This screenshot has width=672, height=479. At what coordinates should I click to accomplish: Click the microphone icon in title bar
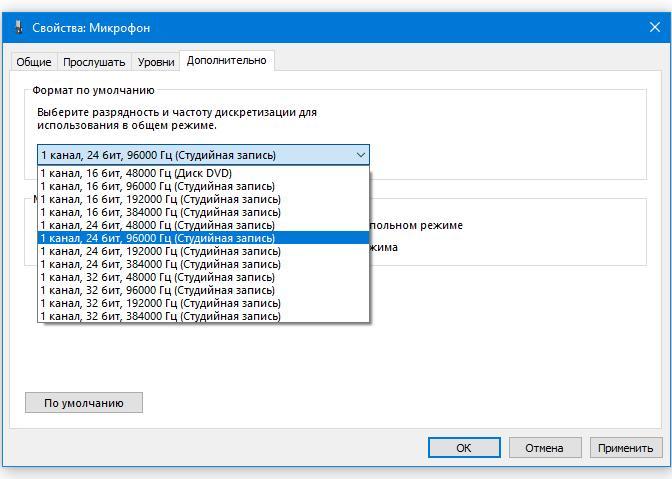(19, 27)
